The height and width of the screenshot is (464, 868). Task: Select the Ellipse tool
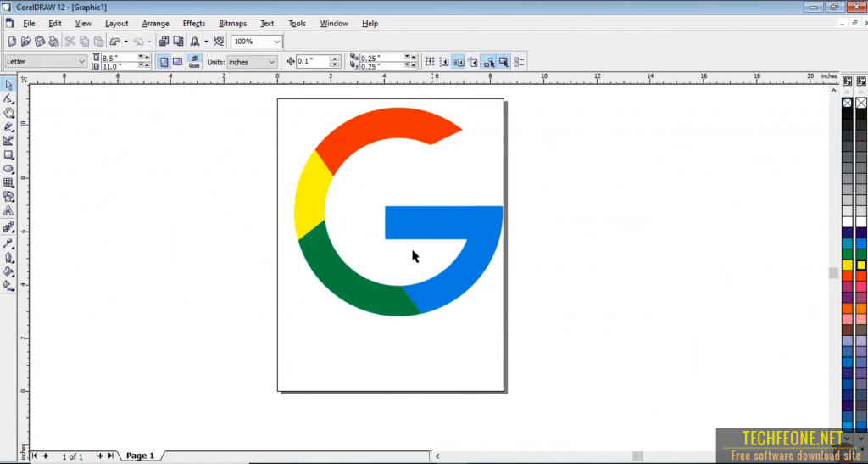(8, 169)
